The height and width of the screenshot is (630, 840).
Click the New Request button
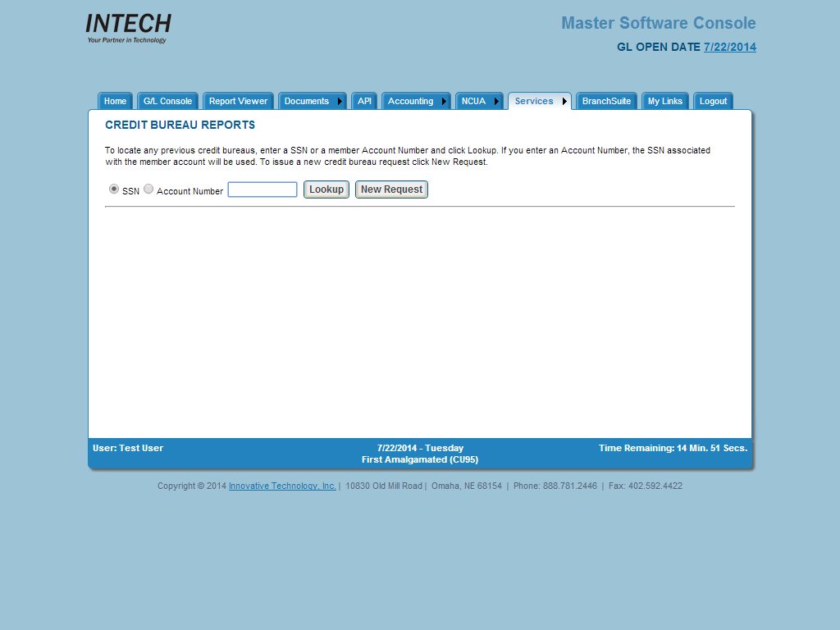[391, 189]
